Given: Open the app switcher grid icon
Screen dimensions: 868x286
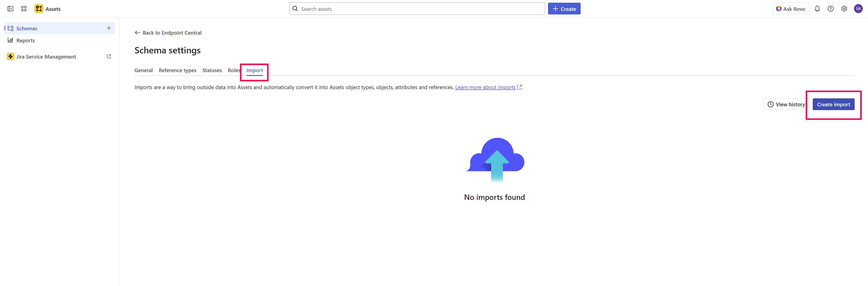Looking at the screenshot, I should click(x=24, y=9).
